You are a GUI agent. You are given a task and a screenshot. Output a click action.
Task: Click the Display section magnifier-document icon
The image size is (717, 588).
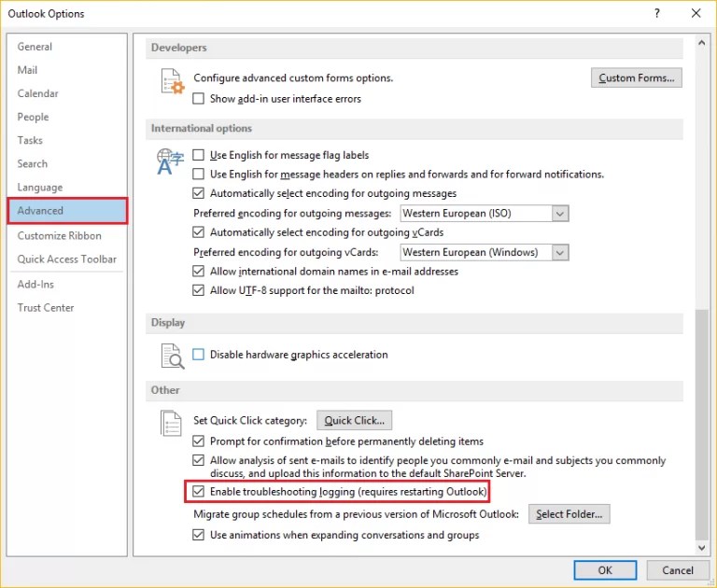click(173, 357)
